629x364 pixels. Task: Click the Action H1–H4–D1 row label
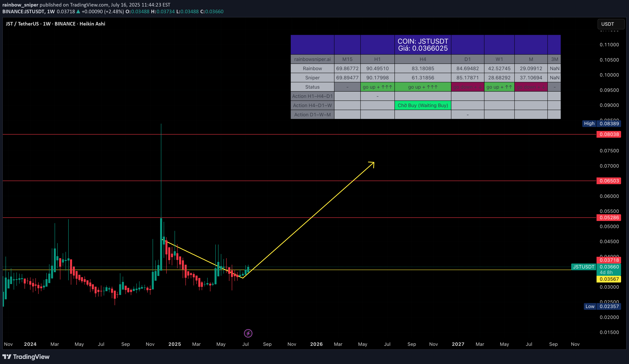click(312, 96)
